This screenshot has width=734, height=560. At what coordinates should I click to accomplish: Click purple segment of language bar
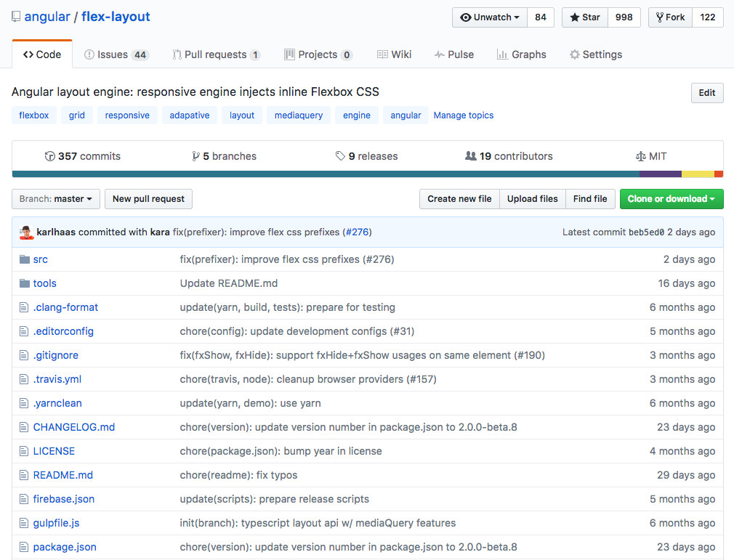661,174
